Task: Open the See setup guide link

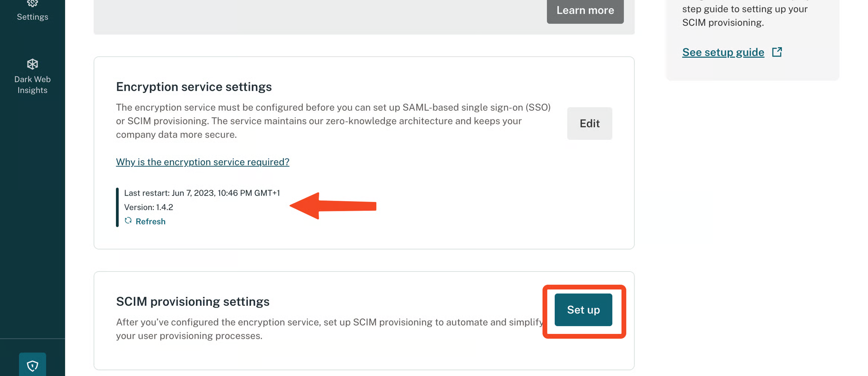Action: 723,52
